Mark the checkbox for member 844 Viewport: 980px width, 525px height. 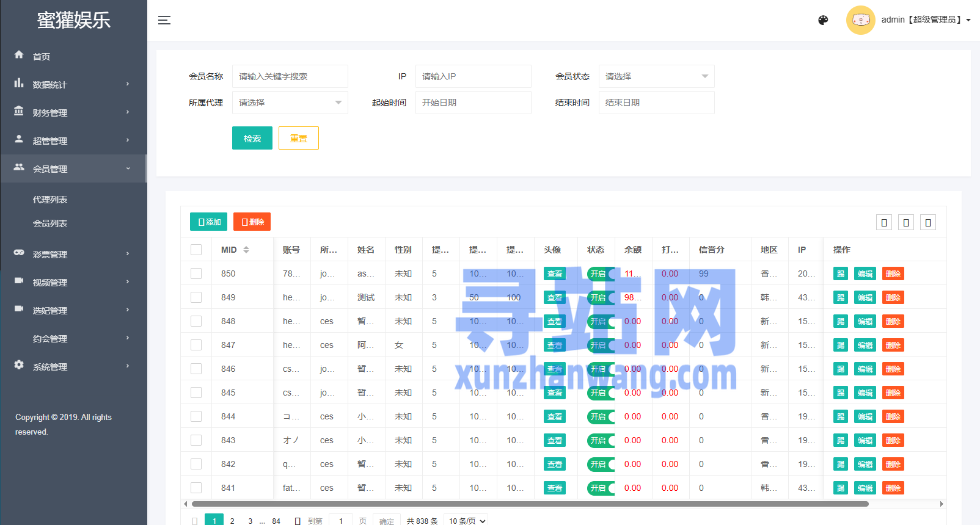coord(196,416)
